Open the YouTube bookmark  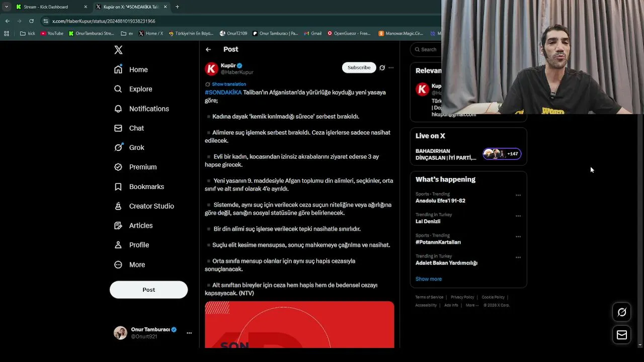52,34
